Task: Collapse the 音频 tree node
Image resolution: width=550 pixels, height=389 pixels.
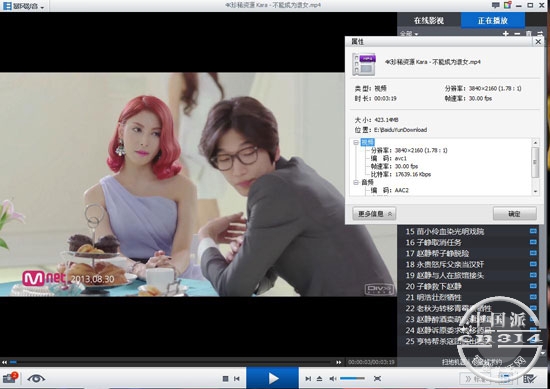Action: 356,182
